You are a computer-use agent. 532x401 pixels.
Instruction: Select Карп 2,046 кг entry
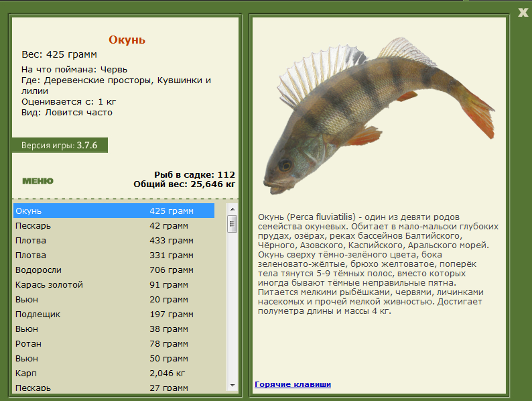[x=114, y=373]
